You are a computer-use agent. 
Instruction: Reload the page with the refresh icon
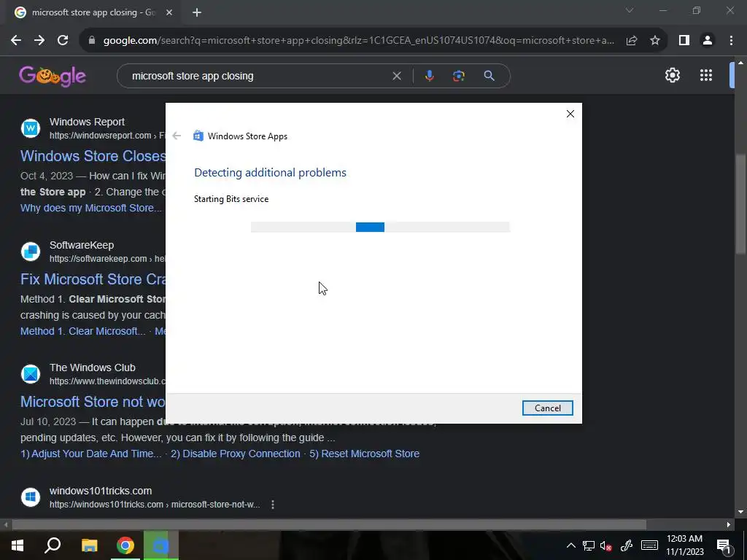coord(63,41)
